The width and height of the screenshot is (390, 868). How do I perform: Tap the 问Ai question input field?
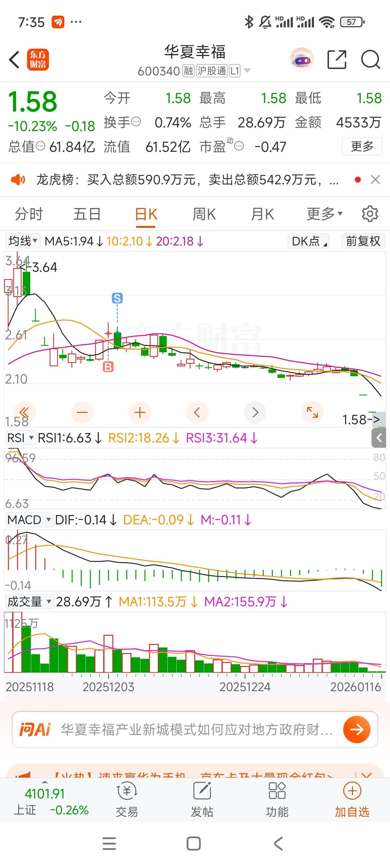pyautogui.click(x=195, y=730)
